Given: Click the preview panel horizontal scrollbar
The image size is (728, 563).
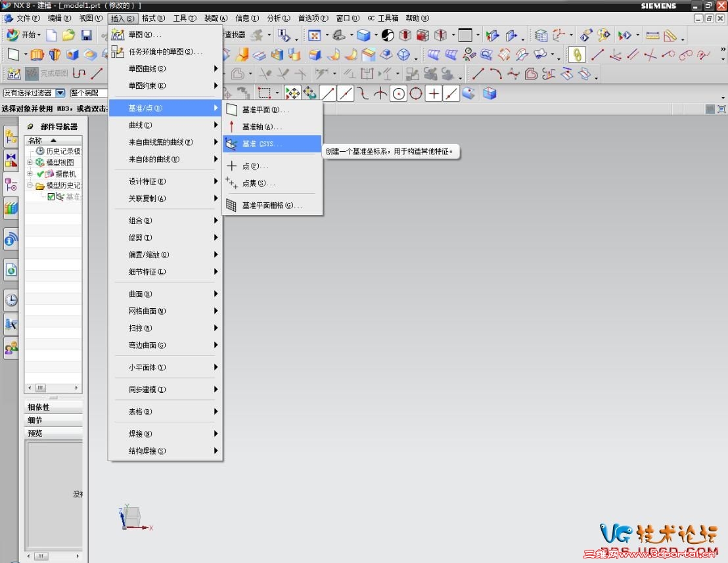Looking at the screenshot, I should (53, 556).
